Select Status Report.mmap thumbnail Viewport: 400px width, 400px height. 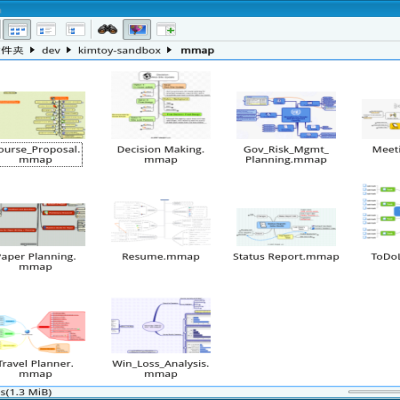286,227
